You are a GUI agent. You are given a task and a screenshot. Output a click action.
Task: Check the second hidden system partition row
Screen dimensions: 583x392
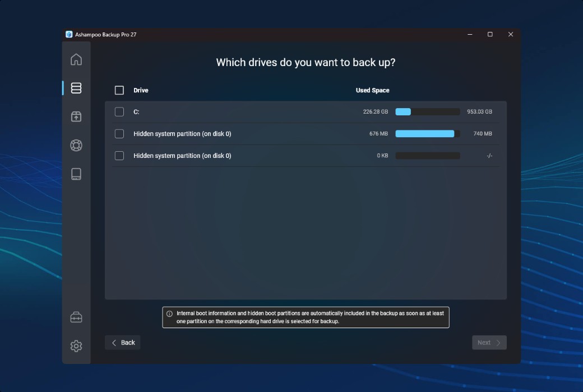click(119, 156)
